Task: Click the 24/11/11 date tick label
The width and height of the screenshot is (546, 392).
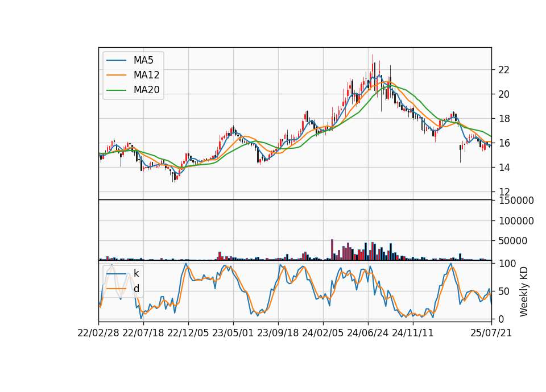Action: (413, 333)
